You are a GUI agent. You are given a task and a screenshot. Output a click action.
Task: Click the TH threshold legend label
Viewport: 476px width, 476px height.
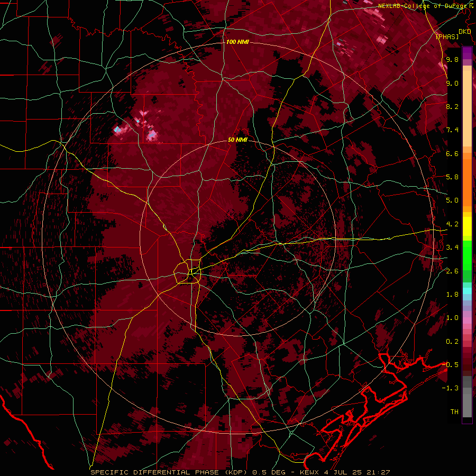pos(454,412)
